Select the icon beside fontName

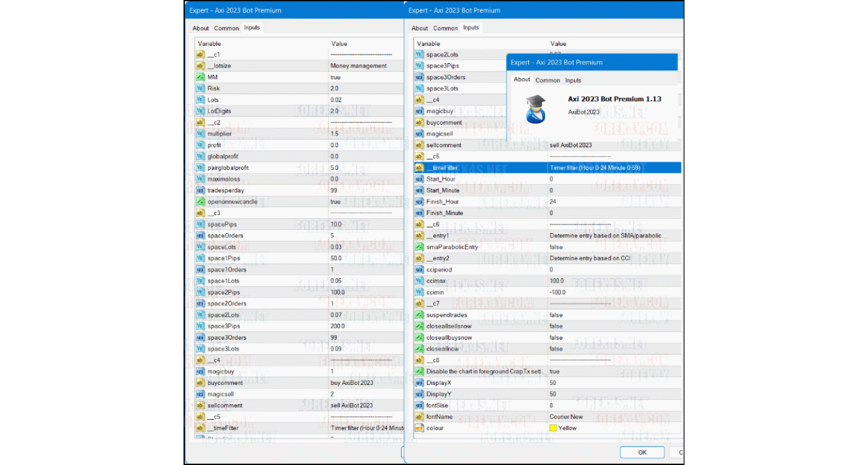click(420, 417)
